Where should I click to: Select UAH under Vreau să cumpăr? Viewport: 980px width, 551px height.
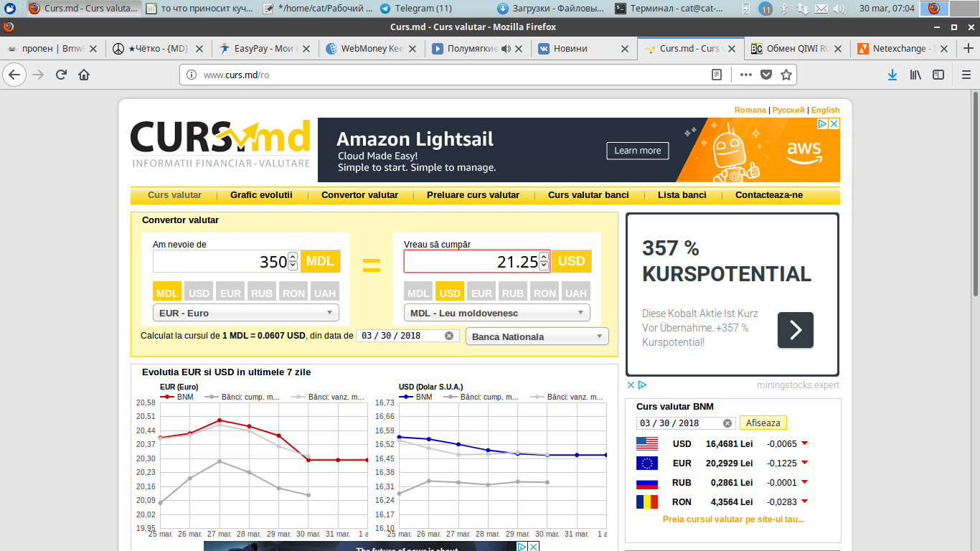576,293
